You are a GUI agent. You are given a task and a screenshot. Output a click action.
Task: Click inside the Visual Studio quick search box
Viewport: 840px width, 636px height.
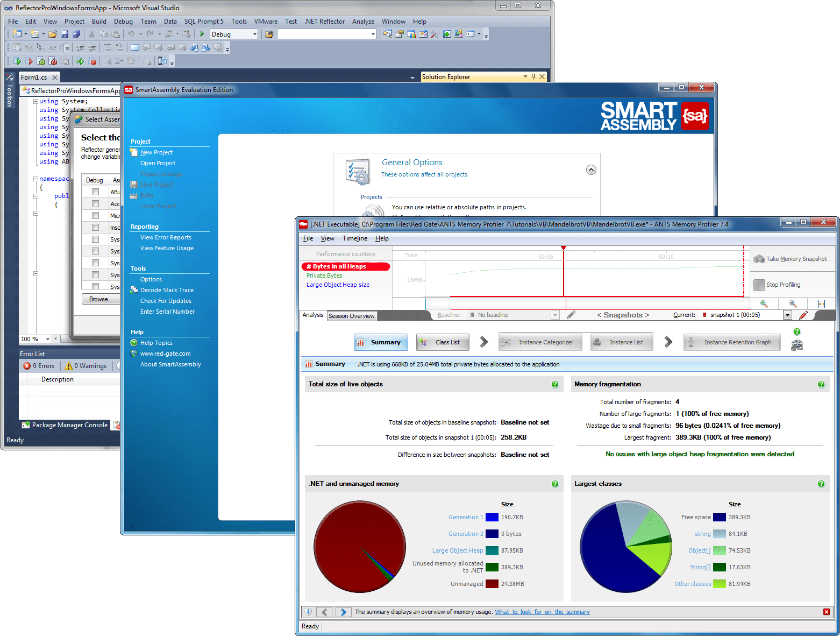click(326, 33)
